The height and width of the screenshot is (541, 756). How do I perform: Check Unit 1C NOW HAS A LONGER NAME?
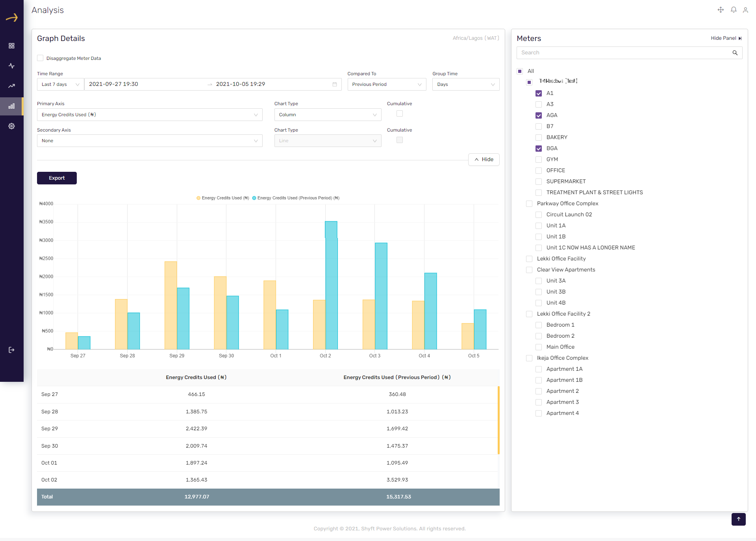(539, 248)
